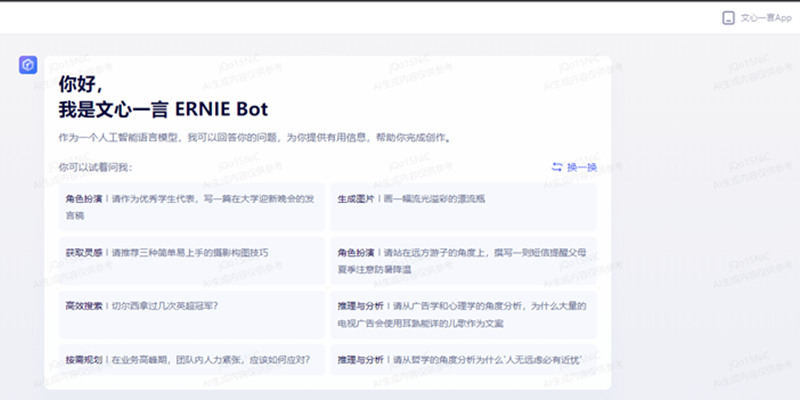Click the refresh arrows icon beside 换一换

pyautogui.click(x=557, y=167)
